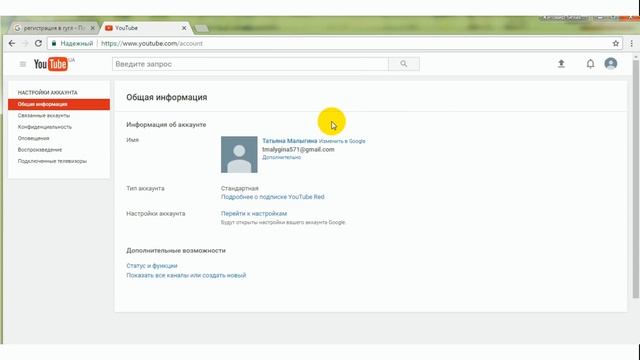The height and width of the screenshot is (360, 640).
Task: Go back with the browser back arrow
Action: coord(12,43)
